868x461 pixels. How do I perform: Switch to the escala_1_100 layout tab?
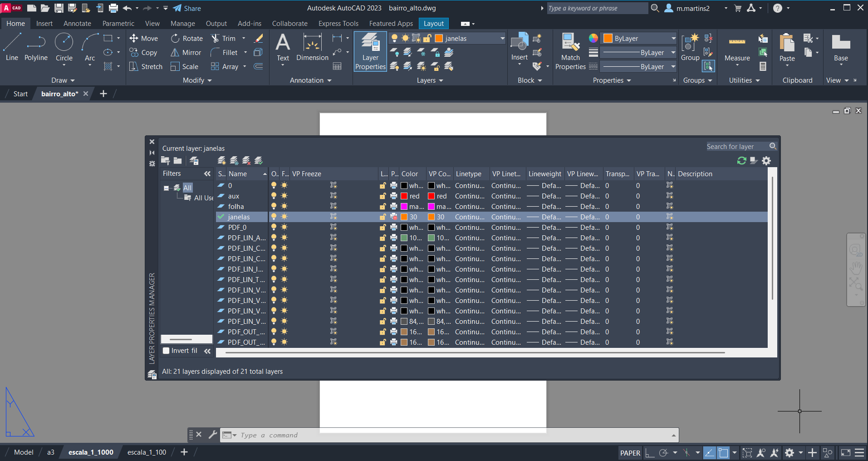pyautogui.click(x=147, y=452)
